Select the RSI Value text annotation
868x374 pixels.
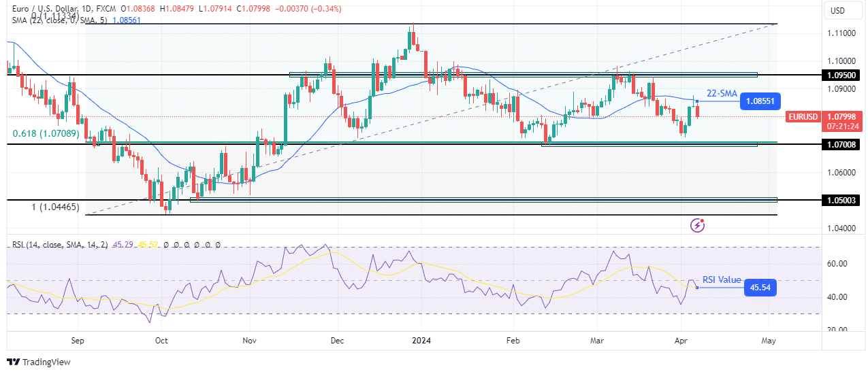722,279
